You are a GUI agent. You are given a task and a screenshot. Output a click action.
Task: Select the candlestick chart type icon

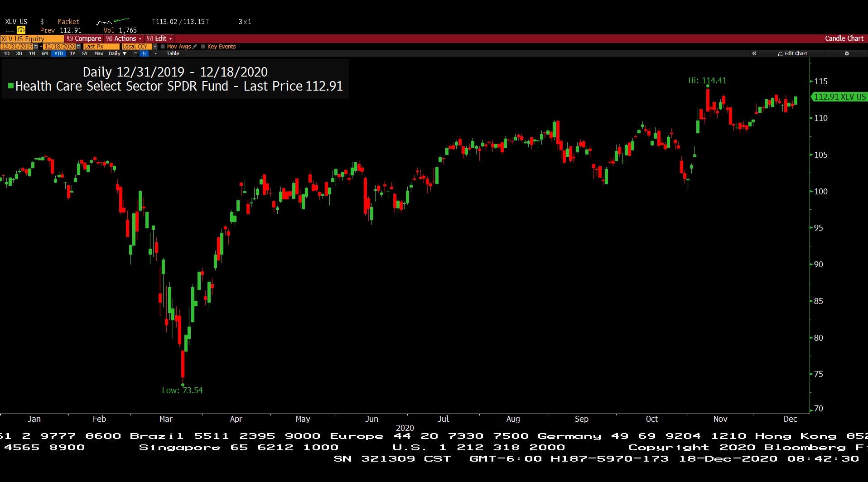[x=144, y=53]
